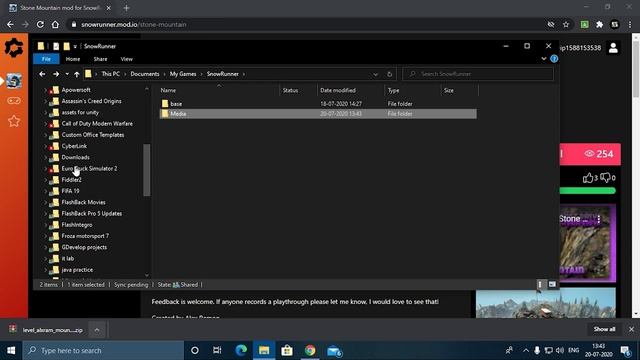Close the downloads bar
Screen dimensions: 640x360
pos(631,329)
